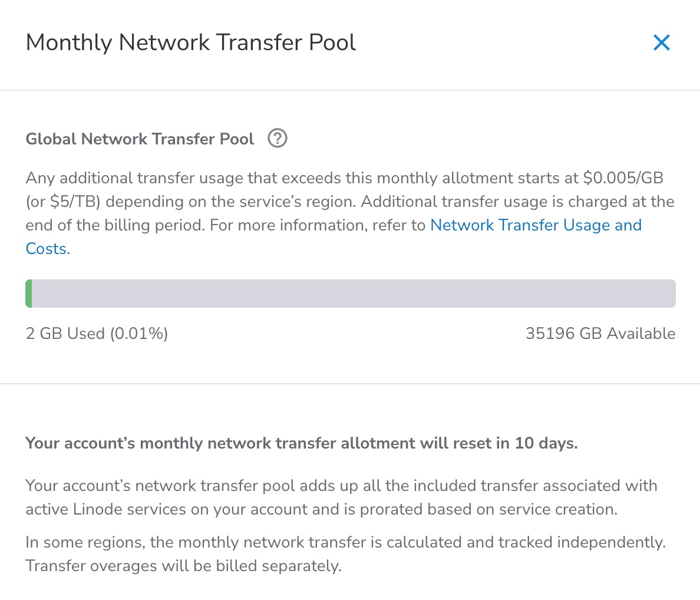This screenshot has height=600, width=700.
Task: Click the 2 GB Used (0.01%) label
Action: click(x=97, y=334)
